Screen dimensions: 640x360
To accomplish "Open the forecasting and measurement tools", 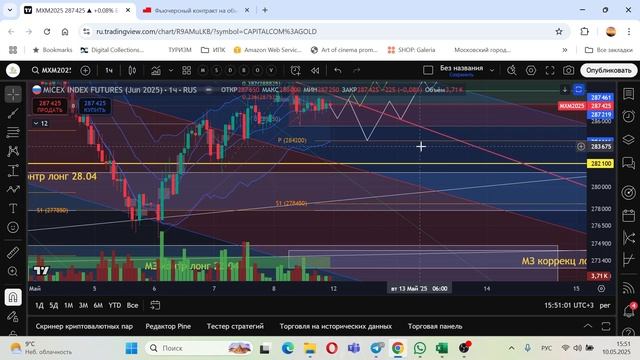I will tap(13, 170).
